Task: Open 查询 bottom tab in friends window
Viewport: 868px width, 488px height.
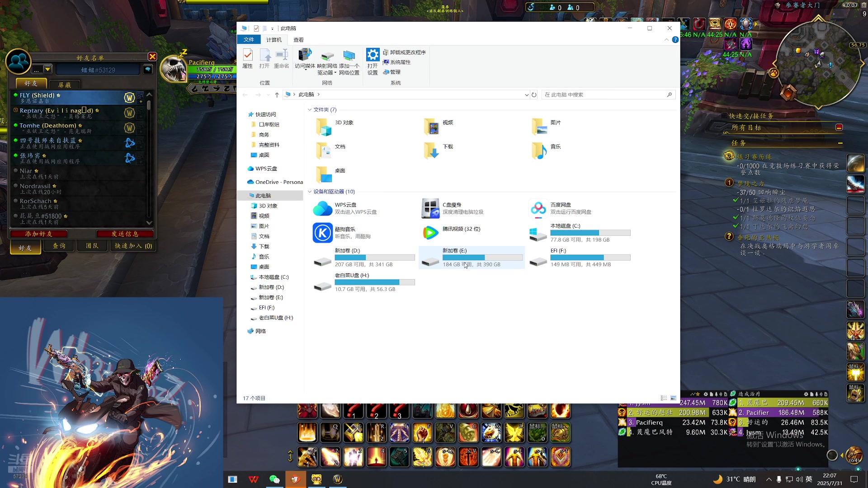Action: click(59, 246)
